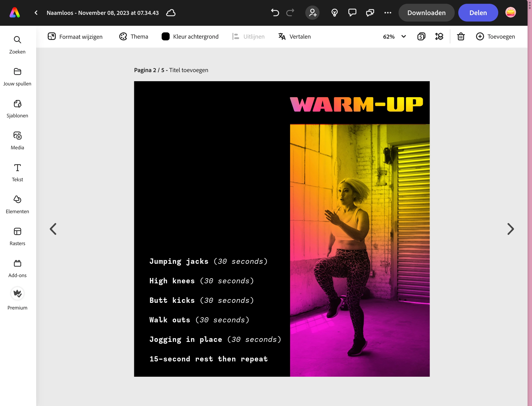Click the duplicate page icon
The width and height of the screenshot is (532, 406).
click(x=421, y=36)
